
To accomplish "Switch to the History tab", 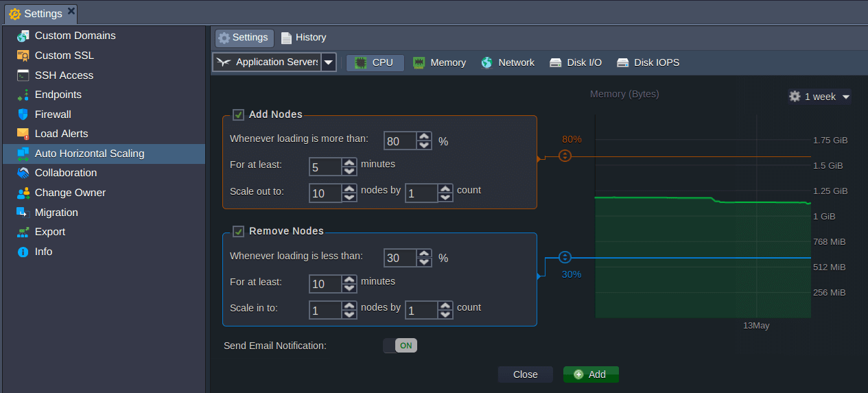I will (x=304, y=38).
